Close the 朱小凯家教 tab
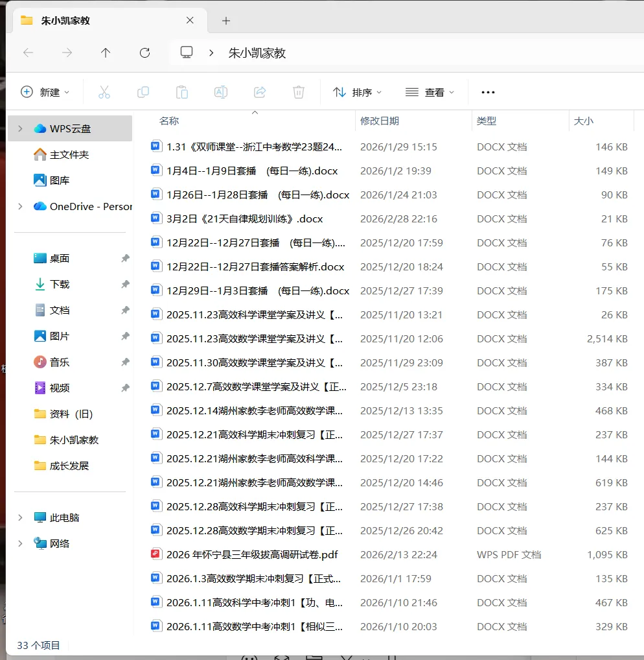 tap(190, 20)
